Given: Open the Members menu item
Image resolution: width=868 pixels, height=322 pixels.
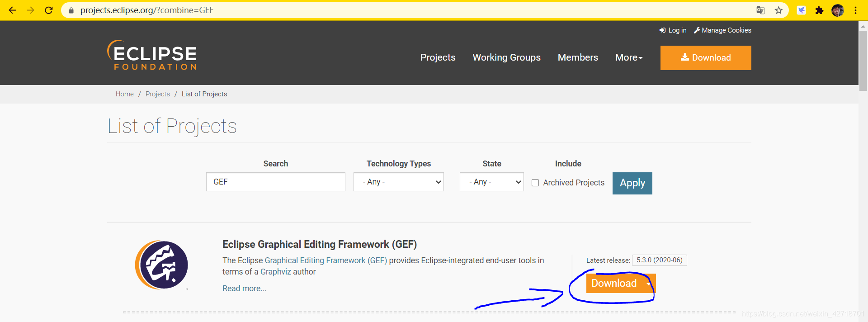Looking at the screenshot, I should (x=578, y=57).
